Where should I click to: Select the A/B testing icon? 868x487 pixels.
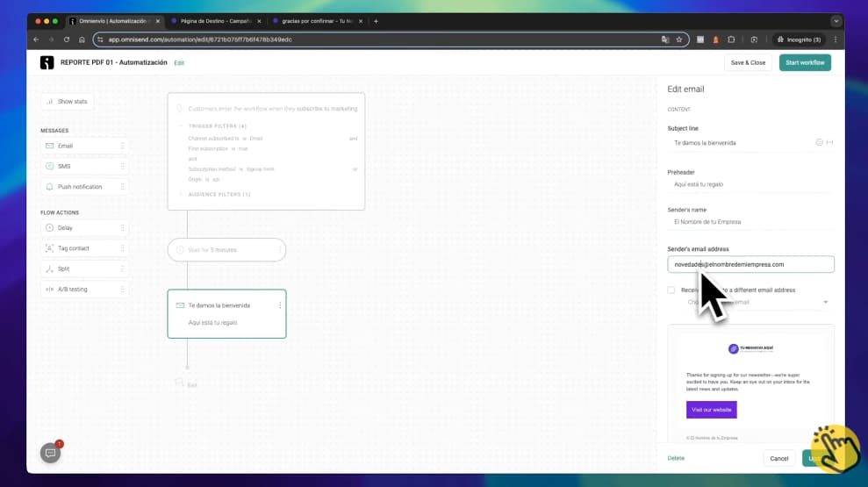(50, 289)
